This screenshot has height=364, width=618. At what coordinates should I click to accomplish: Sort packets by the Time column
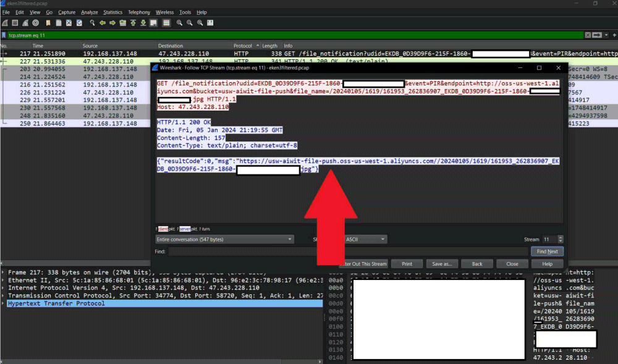coord(38,46)
